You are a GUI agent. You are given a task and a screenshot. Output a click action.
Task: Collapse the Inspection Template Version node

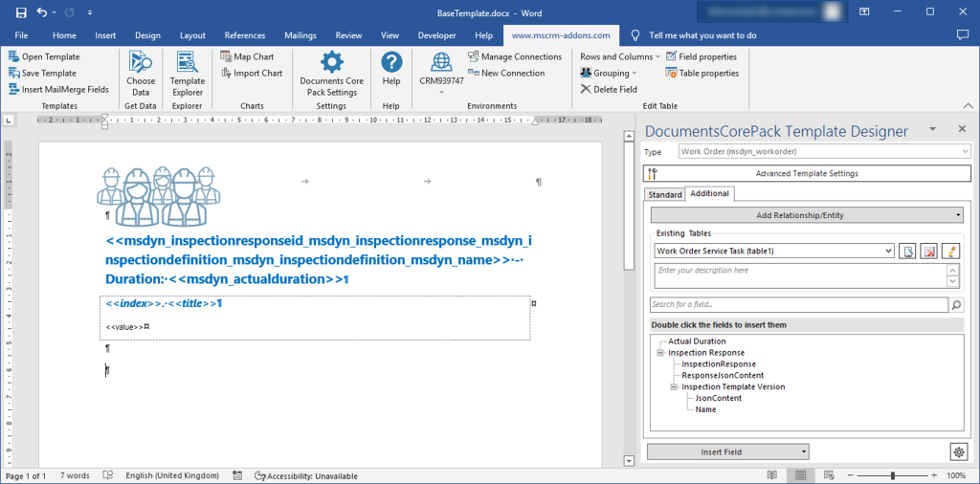tap(674, 386)
